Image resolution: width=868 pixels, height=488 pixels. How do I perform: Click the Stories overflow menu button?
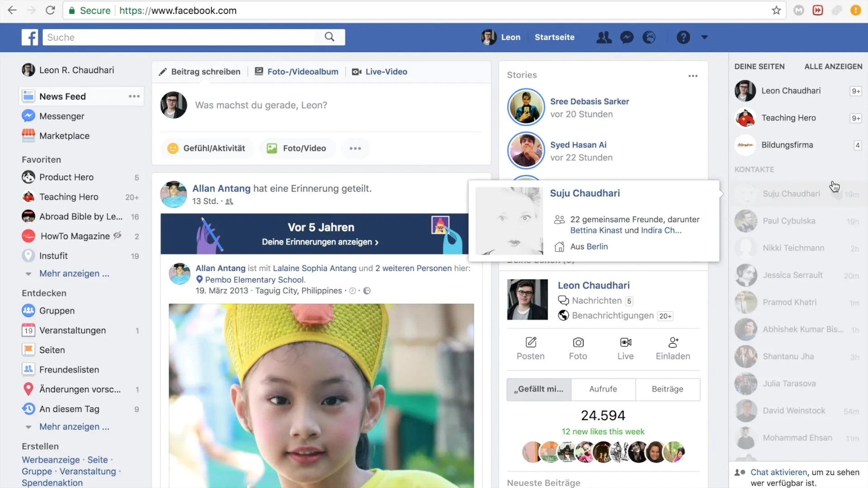click(x=693, y=75)
